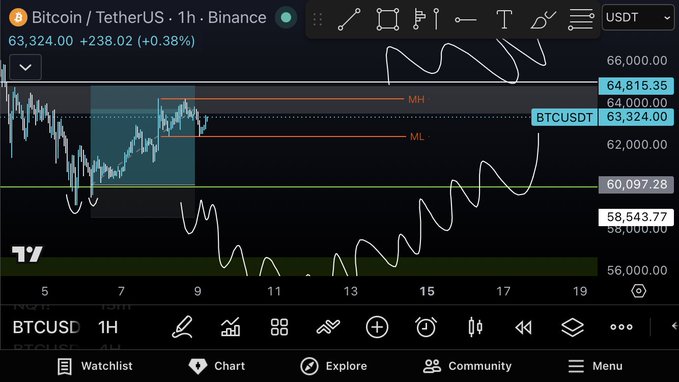Click date 9 on time axis
The width and height of the screenshot is (679, 382).
(197, 291)
